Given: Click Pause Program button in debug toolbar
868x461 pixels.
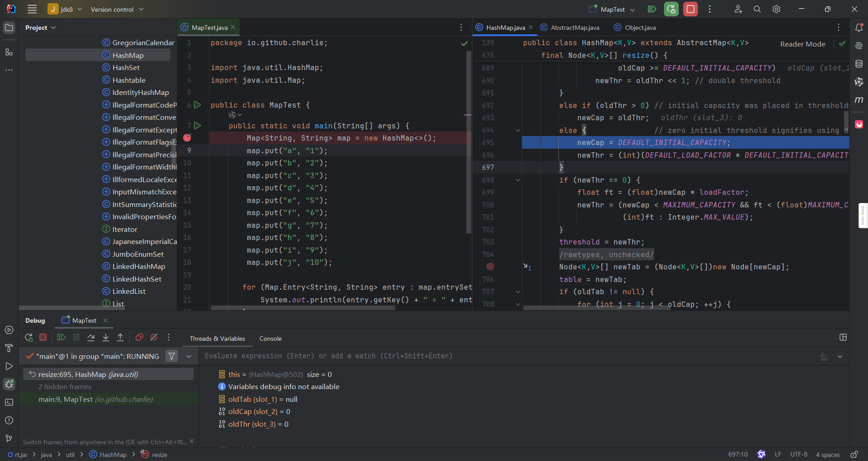Looking at the screenshot, I should 76,337.
